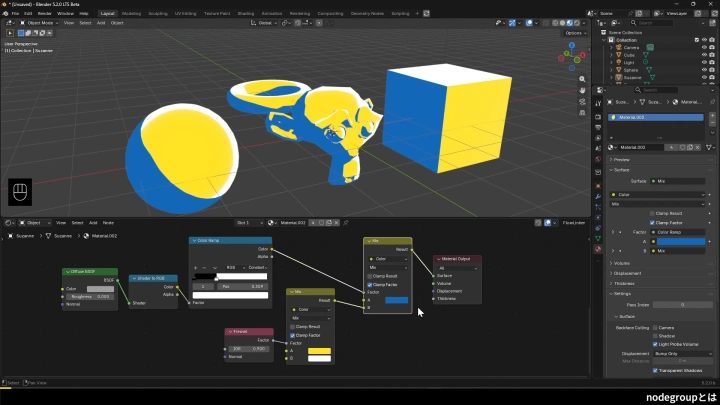Image resolution: width=720 pixels, height=405 pixels.
Task: Click the blue A color swatch in Mix node
Action: tap(396, 300)
